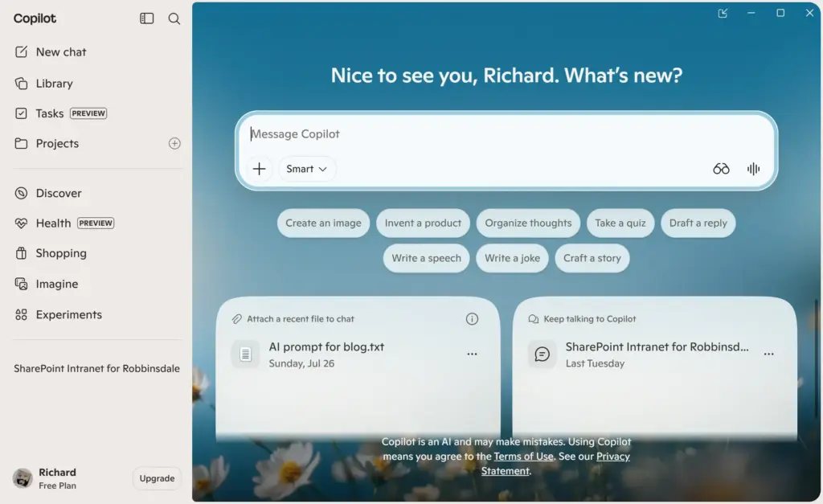Screen dimensions: 823x504
Task: Choose Organize thoughts suggestion
Action: pyautogui.click(x=528, y=223)
